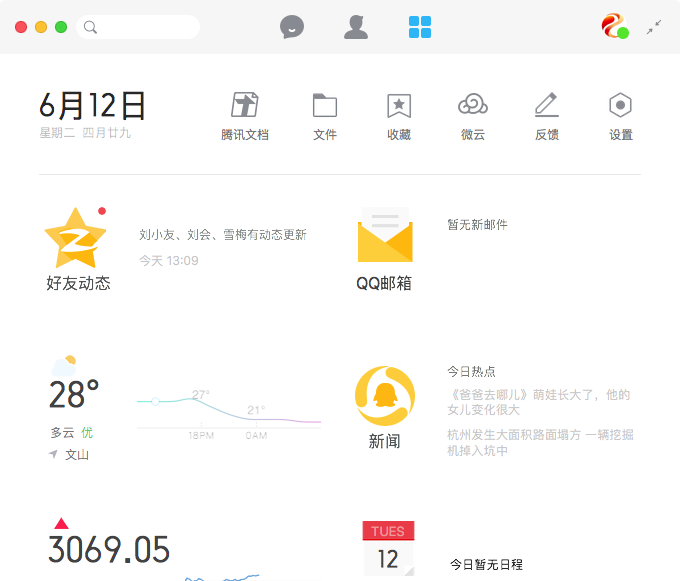
Task: Click the 27° point on weather chart
Action: click(x=201, y=395)
